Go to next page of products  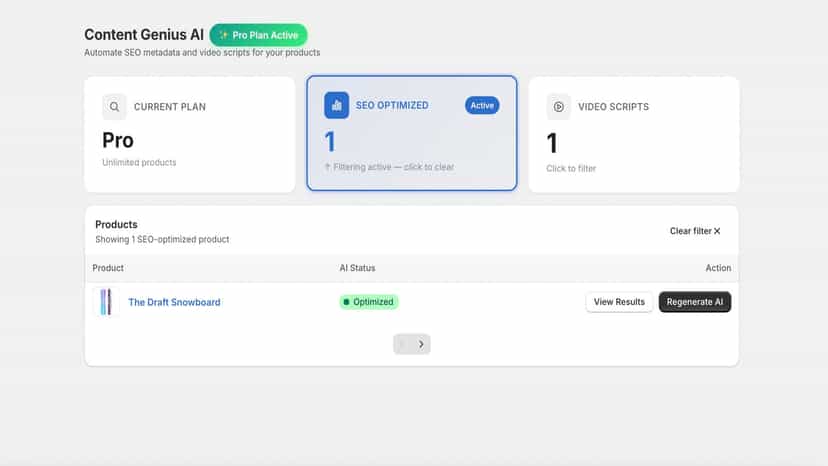421,344
